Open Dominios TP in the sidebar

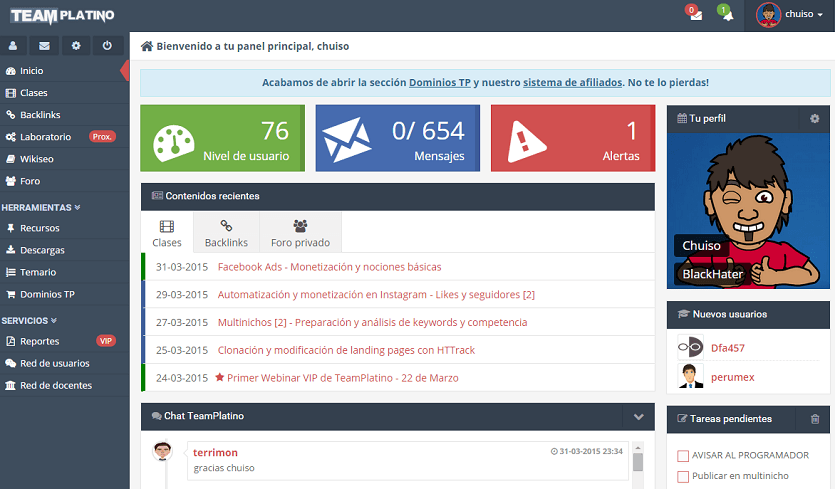tap(64, 294)
